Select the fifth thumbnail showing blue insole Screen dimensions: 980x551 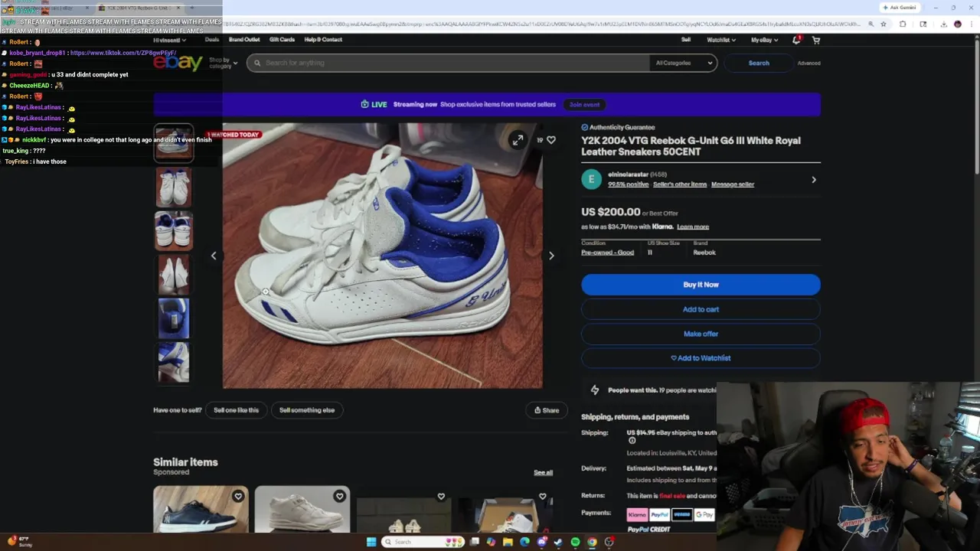[x=174, y=318]
